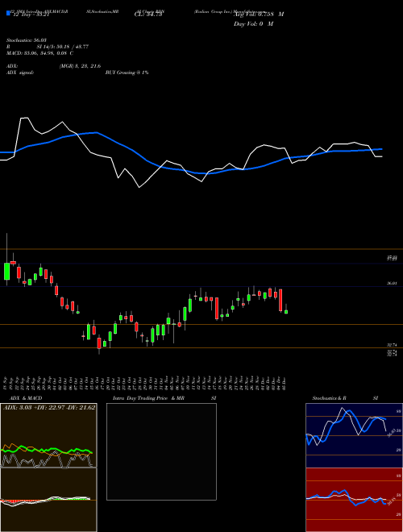The image size is (403, 532).
Task: Open the red RSI chart panel
Action: (x=354, y=500)
